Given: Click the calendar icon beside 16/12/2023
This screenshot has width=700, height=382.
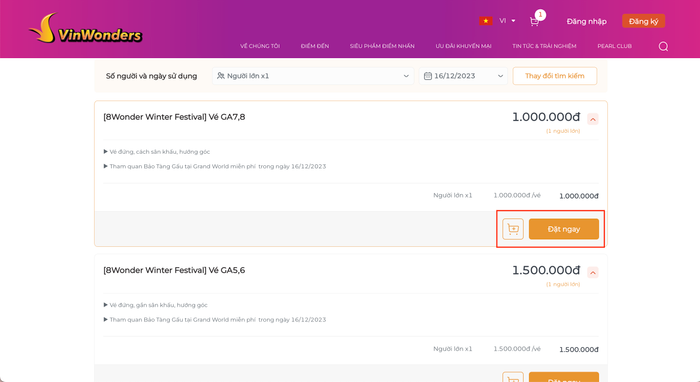Looking at the screenshot, I should point(428,76).
